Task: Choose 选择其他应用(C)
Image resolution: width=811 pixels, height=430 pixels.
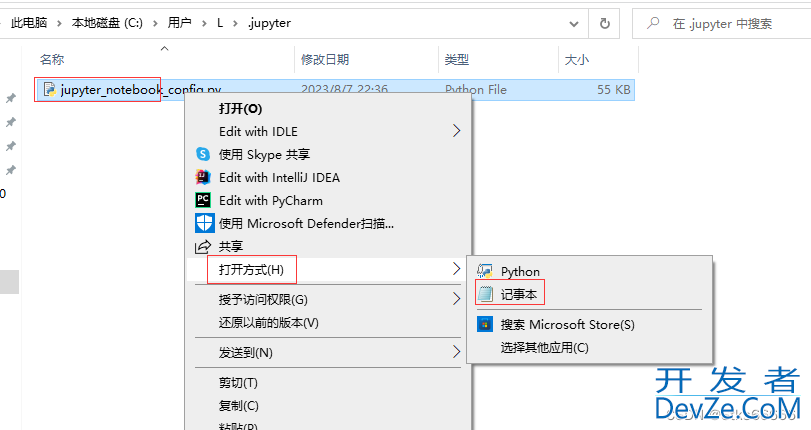Action: [545, 347]
